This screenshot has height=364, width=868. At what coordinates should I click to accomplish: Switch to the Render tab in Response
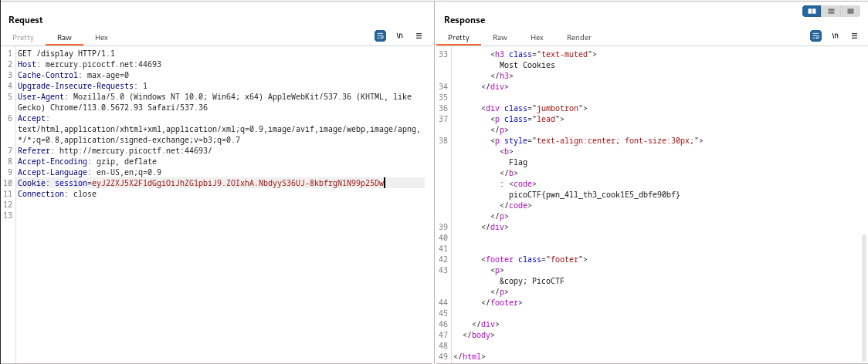tap(578, 37)
